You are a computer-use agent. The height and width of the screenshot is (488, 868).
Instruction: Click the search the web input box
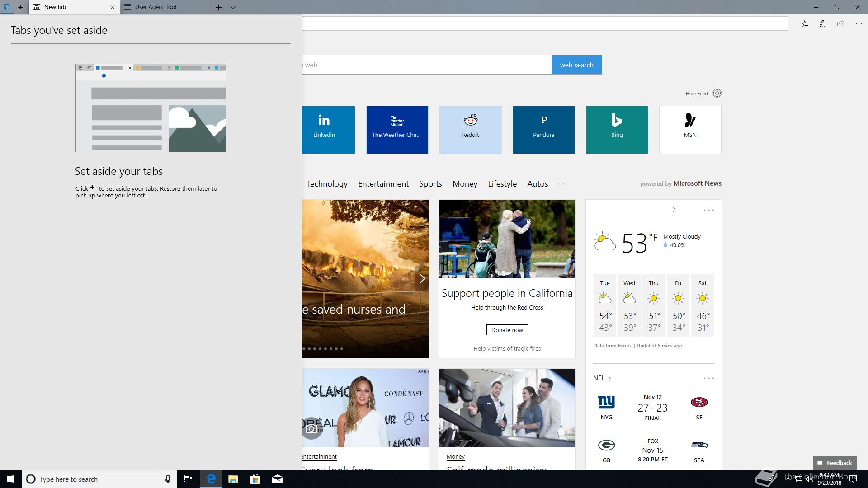(x=427, y=65)
